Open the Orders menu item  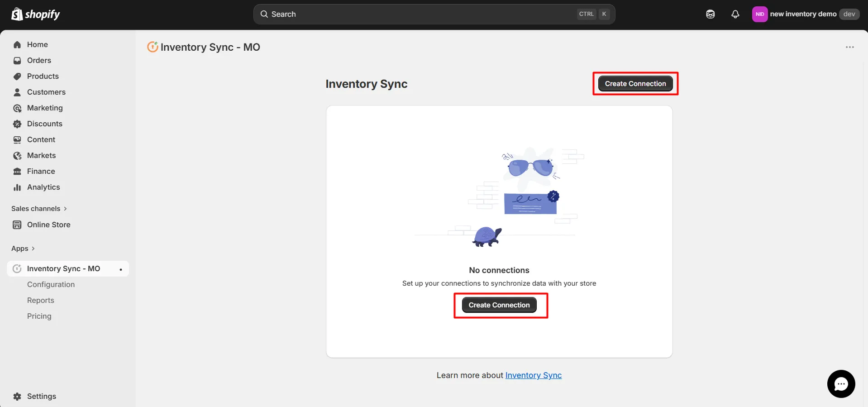tap(39, 60)
